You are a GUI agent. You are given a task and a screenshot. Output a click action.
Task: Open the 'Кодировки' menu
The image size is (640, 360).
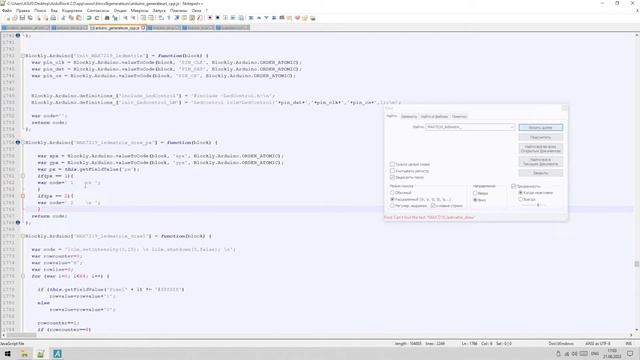point(72,10)
